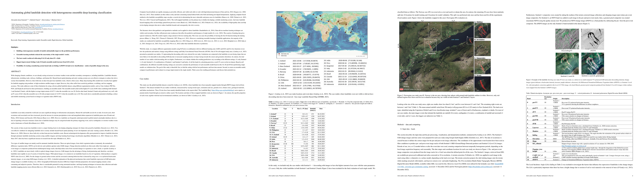
Task: Click the 'Elevation' band name in Table 2
Action: point(536,139)
